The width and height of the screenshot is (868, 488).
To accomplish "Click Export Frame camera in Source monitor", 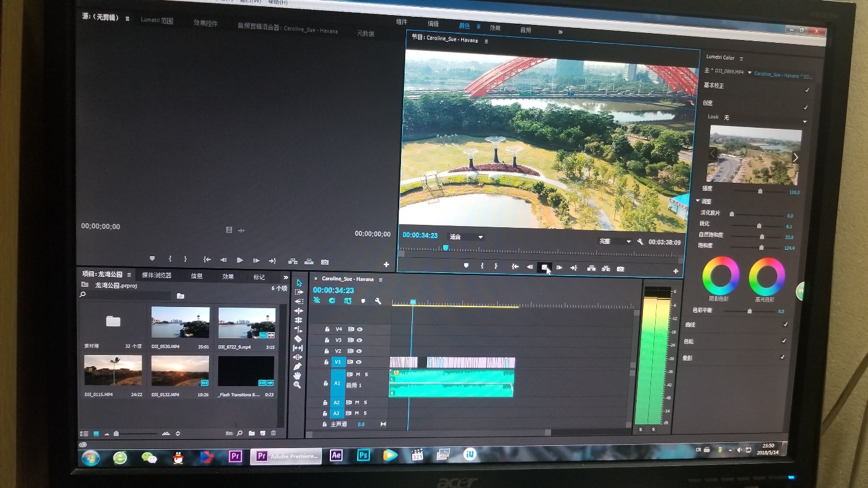I will tap(325, 262).
